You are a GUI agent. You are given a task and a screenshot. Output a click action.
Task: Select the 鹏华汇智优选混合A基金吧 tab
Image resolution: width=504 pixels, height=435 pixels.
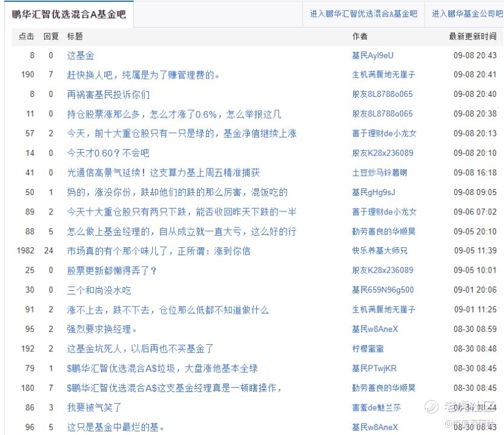click(69, 15)
